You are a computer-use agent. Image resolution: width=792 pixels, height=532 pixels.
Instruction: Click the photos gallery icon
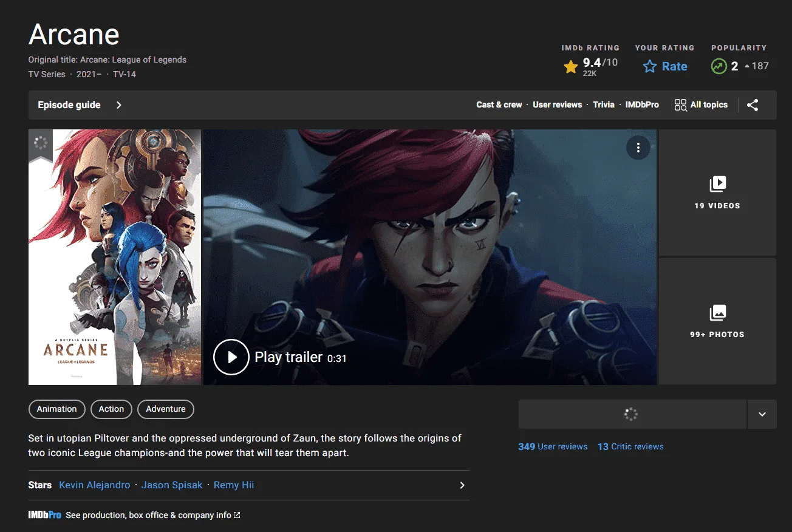tap(717, 313)
